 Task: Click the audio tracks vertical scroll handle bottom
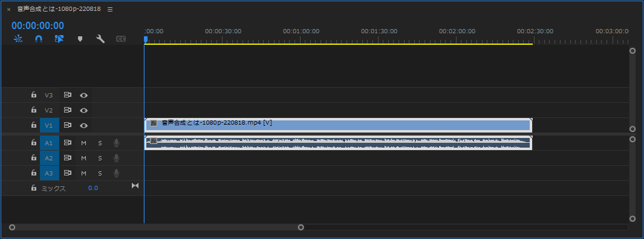pos(633,219)
